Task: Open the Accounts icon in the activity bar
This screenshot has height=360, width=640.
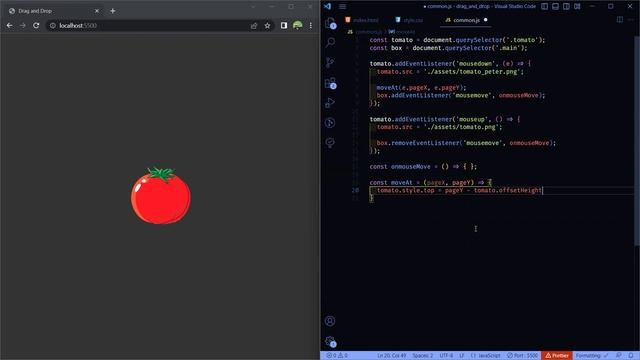Action: 330,321
